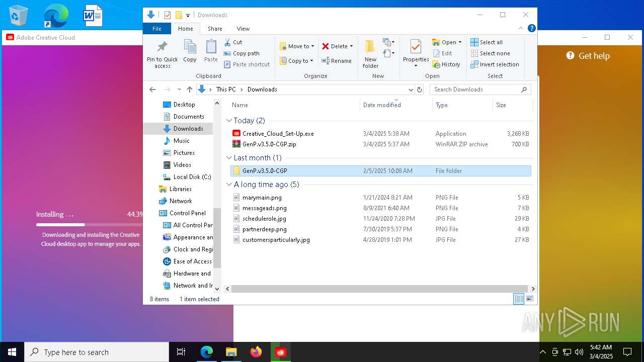
Task: Collapse the Today group
Action: 229,121
